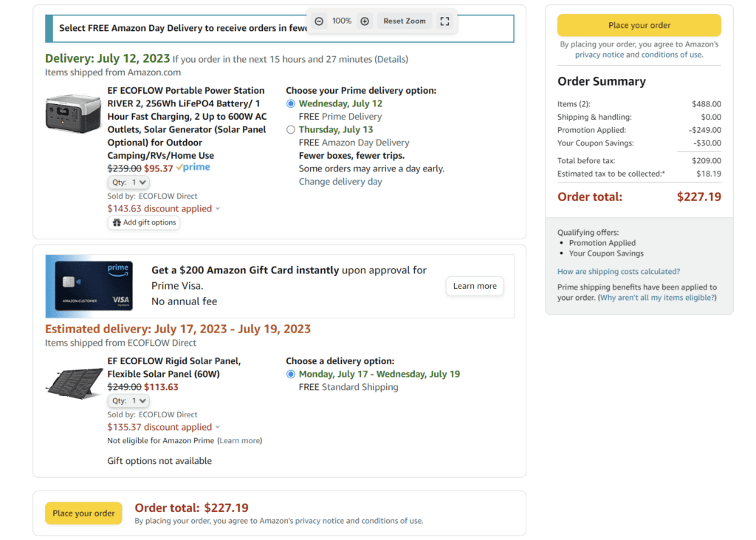This screenshot has height=540, width=756.
Task: Click the Promotion Applied -$249.00 row
Action: click(x=639, y=130)
